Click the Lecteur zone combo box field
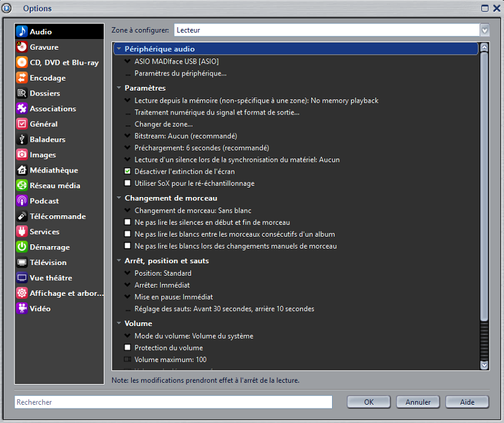This screenshot has height=423, width=504. pyautogui.click(x=327, y=30)
